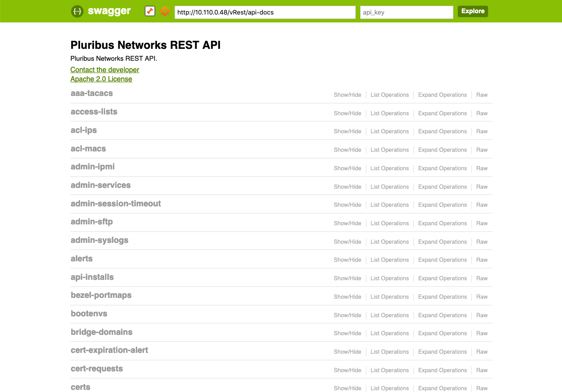This screenshot has width=562, height=392.
Task: Open the bridge-domains resource heading
Action: 102,332
